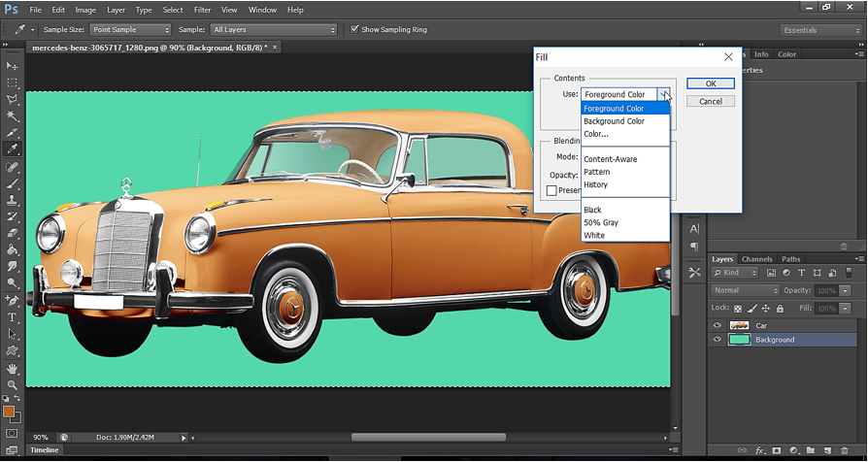The image size is (868, 462).
Task: Toggle Lock position icon
Action: (766, 309)
